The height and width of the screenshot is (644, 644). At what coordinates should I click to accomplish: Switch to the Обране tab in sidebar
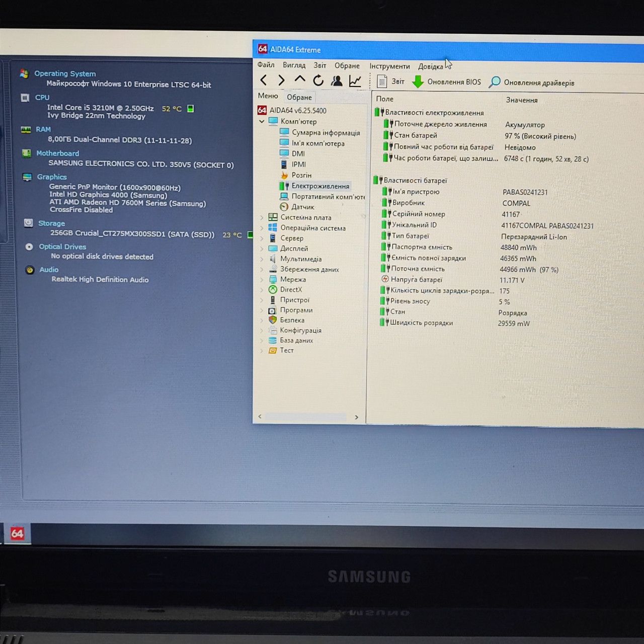point(299,97)
